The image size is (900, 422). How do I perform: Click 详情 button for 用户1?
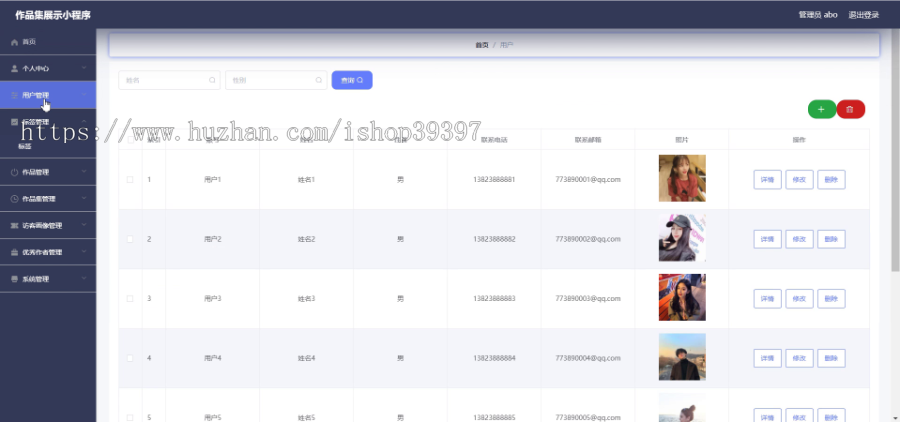767,180
